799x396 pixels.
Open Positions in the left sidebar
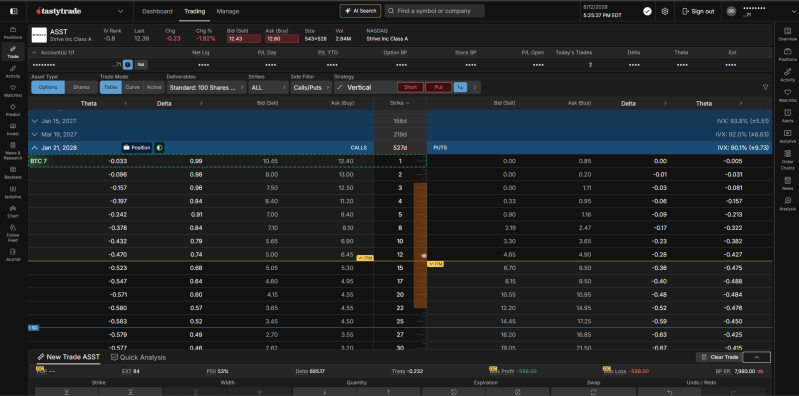13,33
